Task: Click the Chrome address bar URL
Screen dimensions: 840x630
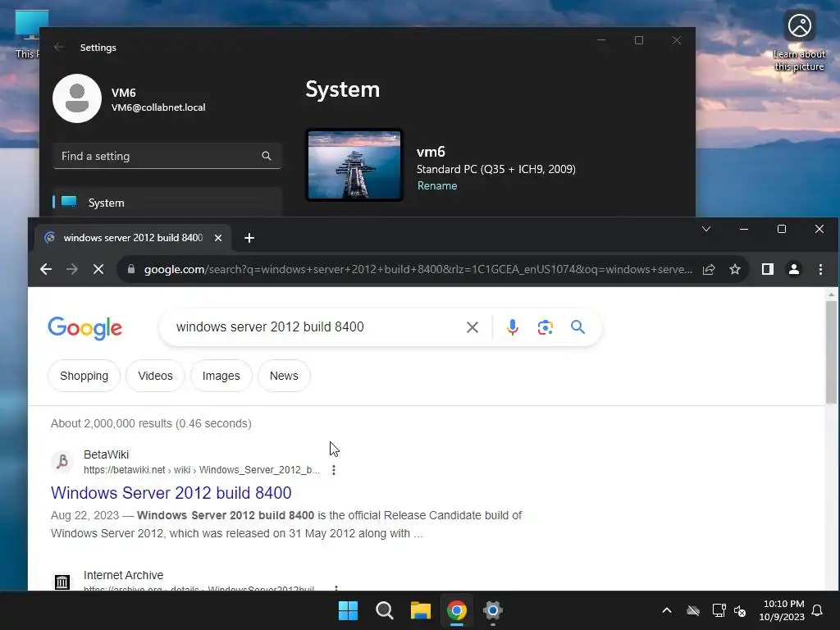Action: (x=418, y=269)
